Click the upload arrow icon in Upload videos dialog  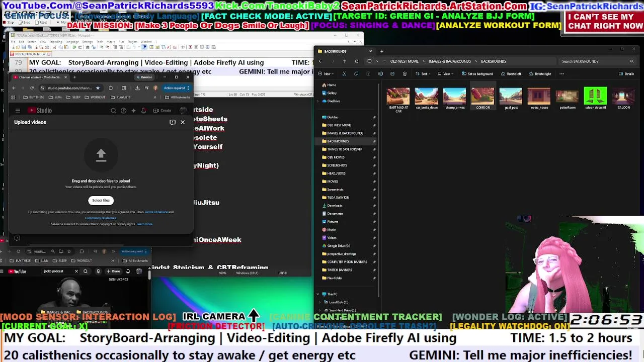pos(101,154)
